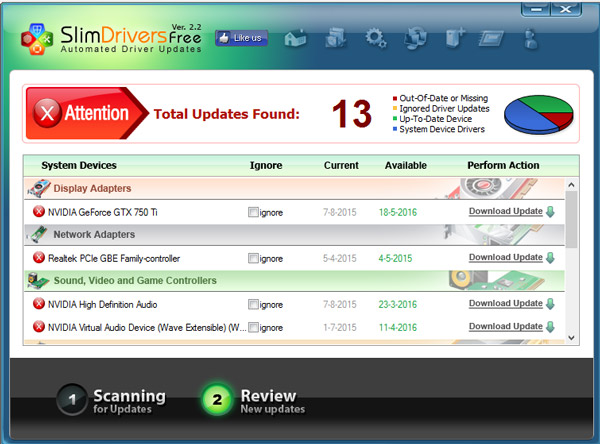The width and height of the screenshot is (600, 444).
Task: Select step 1 Scanning for Updates
Action: coord(111,400)
